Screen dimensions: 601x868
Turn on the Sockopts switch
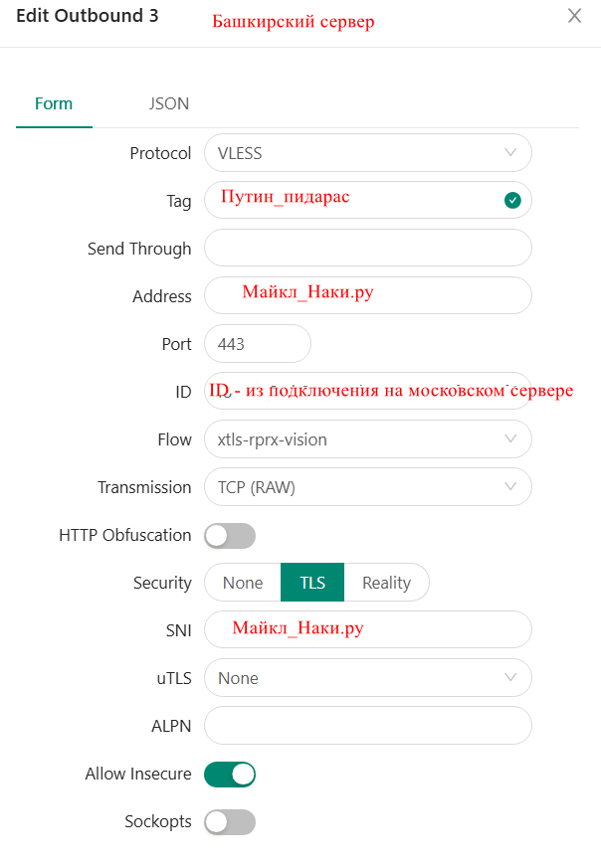(230, 822)
